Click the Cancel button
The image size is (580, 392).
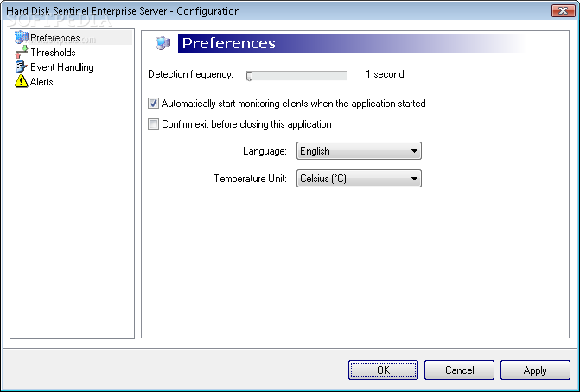[459, 370]
